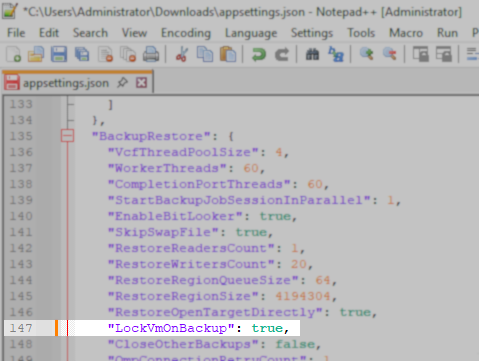Click the value 20 on line 143

click(x=299, y=264)
